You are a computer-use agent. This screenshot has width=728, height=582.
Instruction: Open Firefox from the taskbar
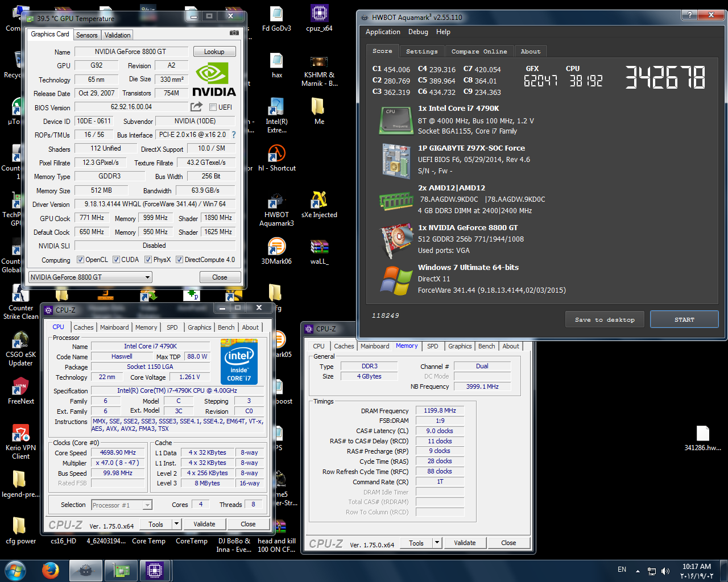pyautogui.click(x=51, y=570)
